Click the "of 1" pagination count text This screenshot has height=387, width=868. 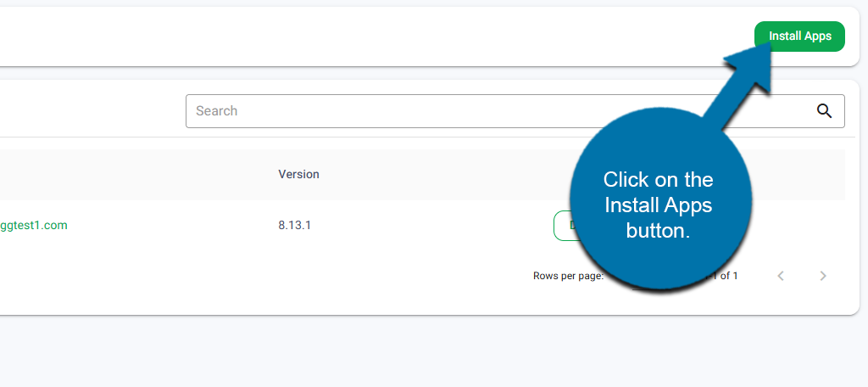(x=727, y=276)
